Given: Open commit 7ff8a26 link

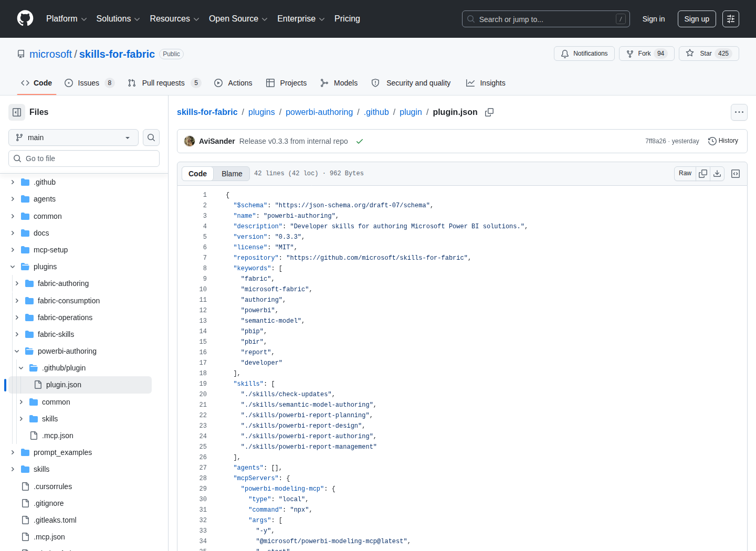Looking at the screenshot, I should [x=656, y=141].
